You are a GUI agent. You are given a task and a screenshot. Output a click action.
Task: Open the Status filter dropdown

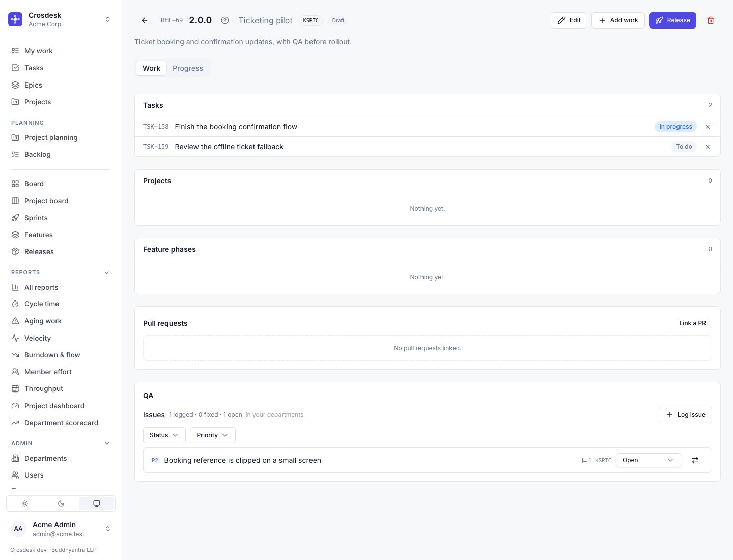pos(164,435)
